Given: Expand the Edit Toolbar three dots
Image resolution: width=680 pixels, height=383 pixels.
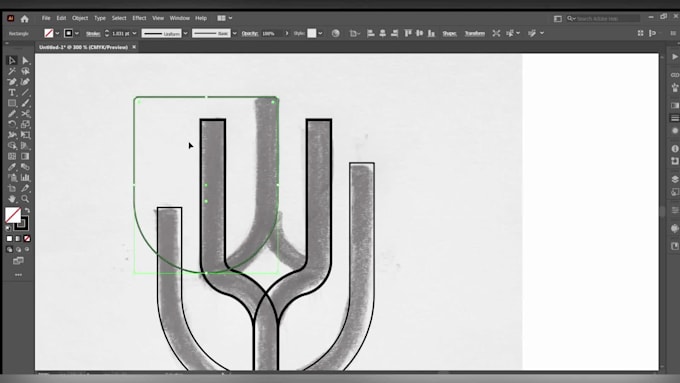Looking at the screenshot, I should 18,275.
